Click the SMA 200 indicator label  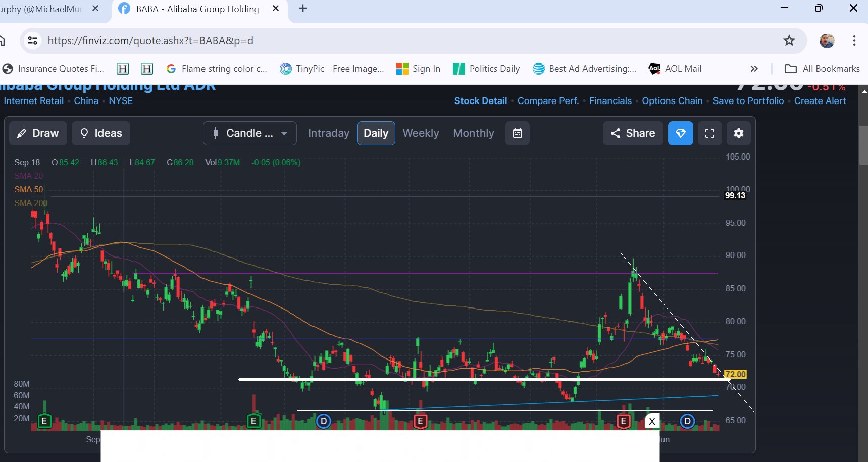(31, 203)
